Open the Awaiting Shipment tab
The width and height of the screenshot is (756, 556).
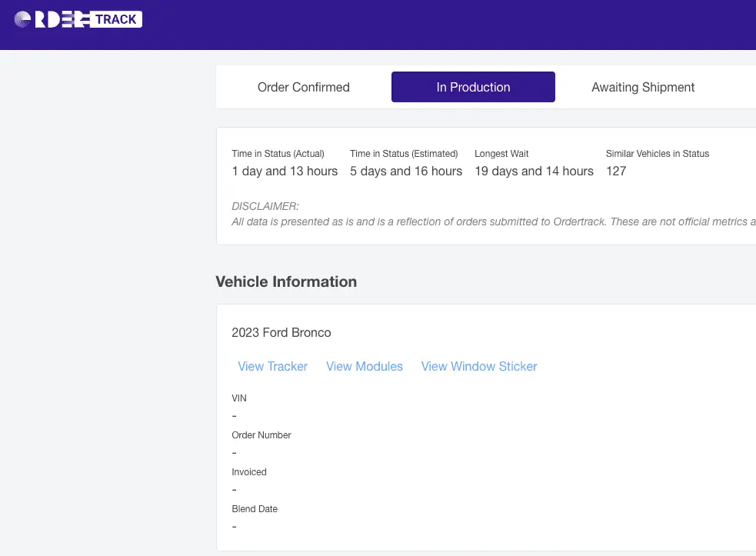pyautogui.click(x=643, y=87)
